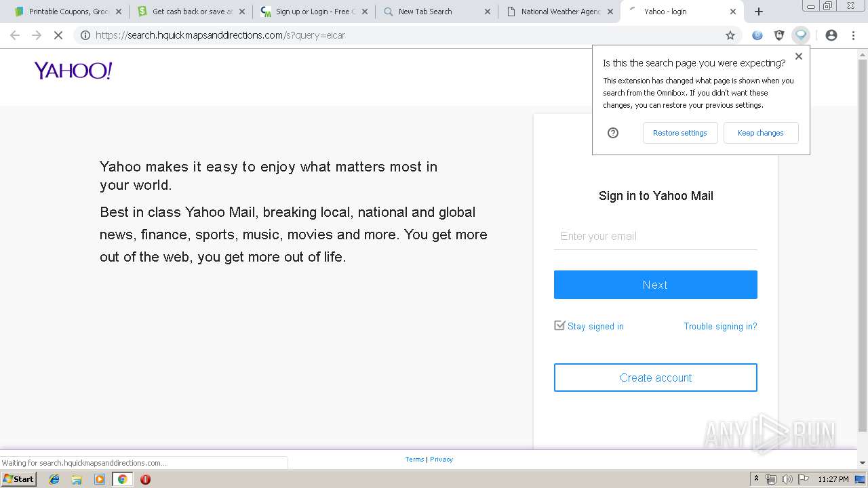Close the Sign up or Login tab
The image size is (868, 488).
click(x=364, y=12)
